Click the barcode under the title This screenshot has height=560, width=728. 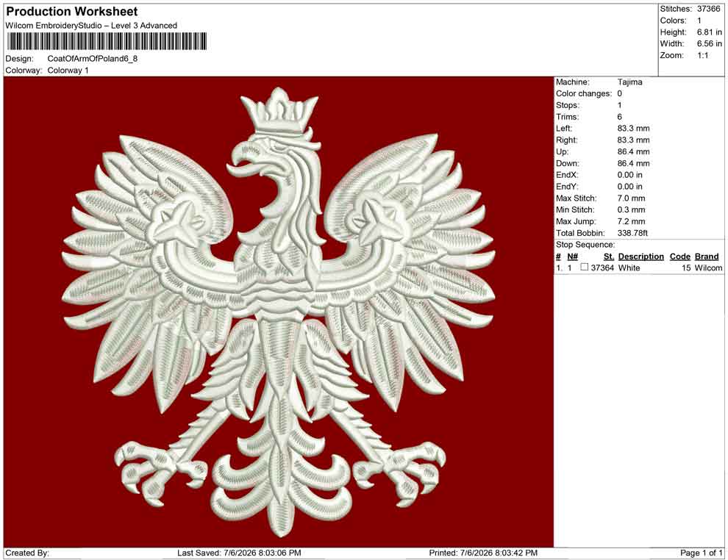point(107,41)
